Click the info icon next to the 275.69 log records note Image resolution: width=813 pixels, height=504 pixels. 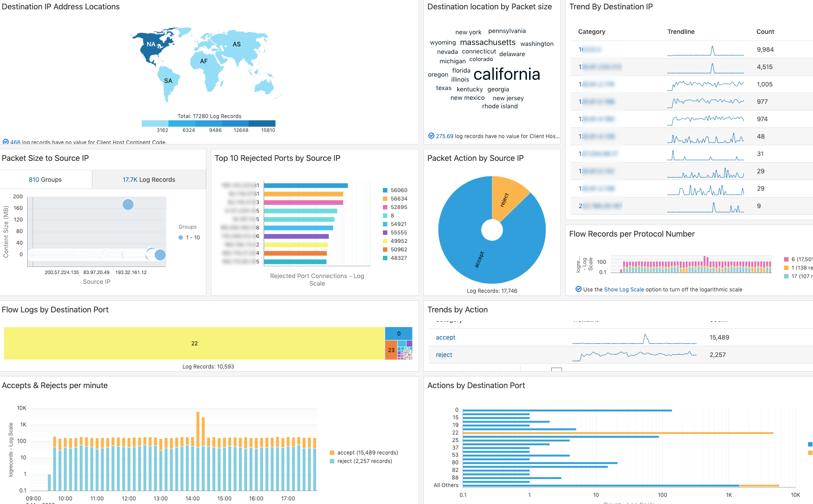[x=431, y=136]
